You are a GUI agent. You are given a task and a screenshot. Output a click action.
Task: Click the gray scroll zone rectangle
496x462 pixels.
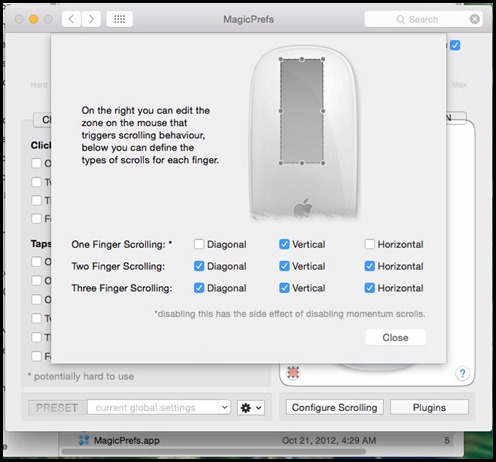click(302, 111)
